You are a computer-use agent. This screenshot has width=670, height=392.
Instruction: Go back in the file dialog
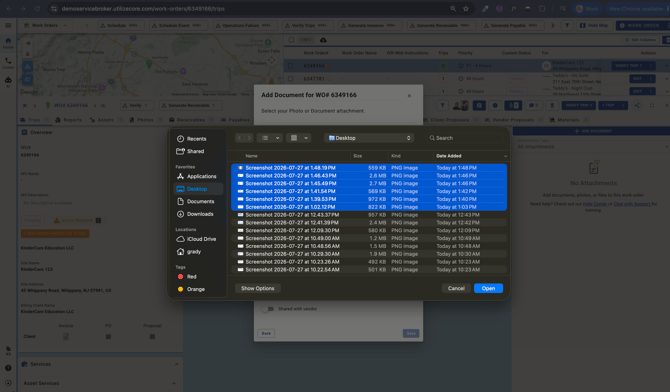click(x=239, y=138)
